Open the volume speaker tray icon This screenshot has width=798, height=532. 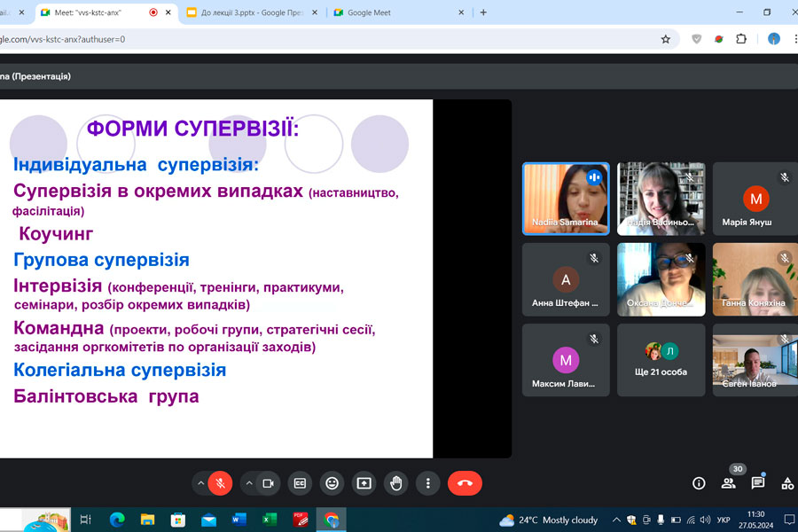pos(706,520)
